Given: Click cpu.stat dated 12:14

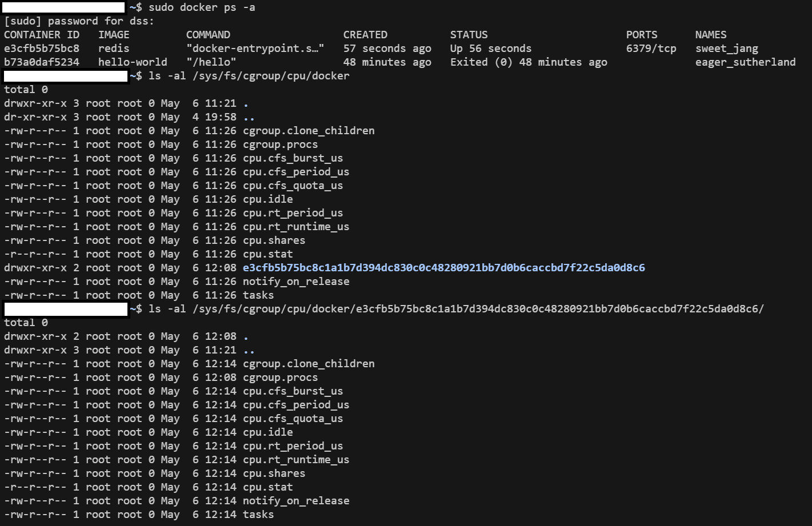Looking at the screenshot, I should pyautogui.click(x=268, y=487).
